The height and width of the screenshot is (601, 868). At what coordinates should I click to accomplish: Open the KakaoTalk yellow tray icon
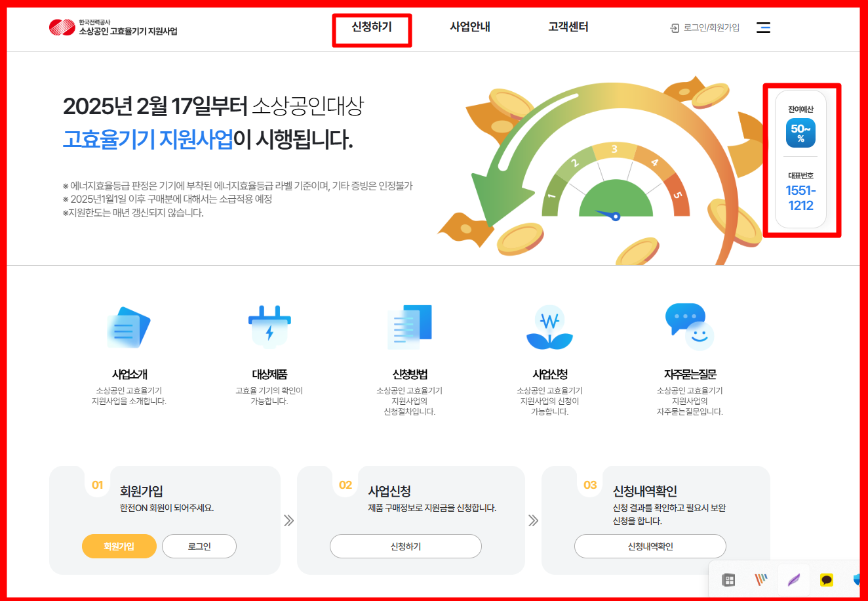(x=827, y=580)
